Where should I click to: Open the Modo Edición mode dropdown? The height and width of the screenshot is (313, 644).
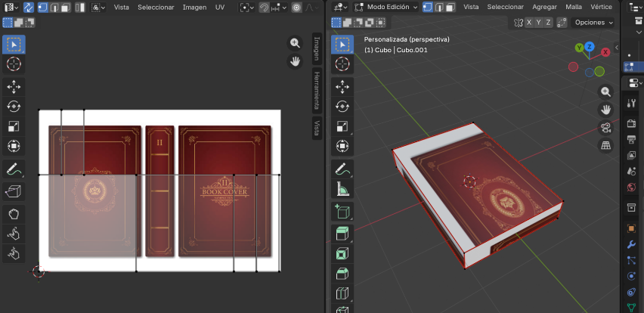386,7
